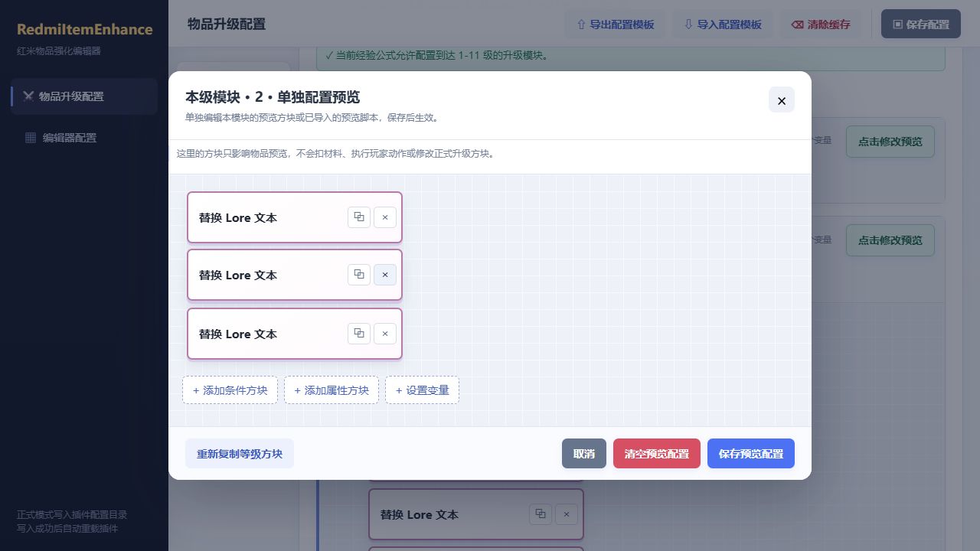Click the 保存配置 button in the top toolbar
This screenshot has width=980, height=551.
pyautogui.click(x=921, y=24)
